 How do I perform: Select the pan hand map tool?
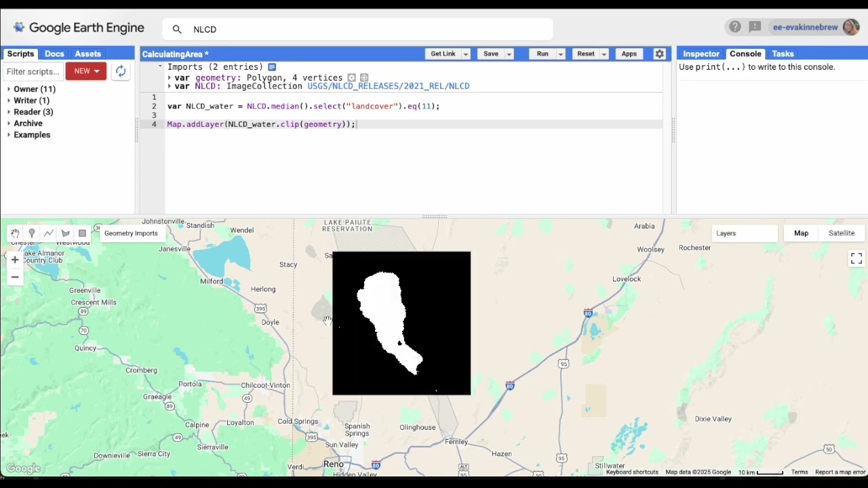[x=15, y=233]
